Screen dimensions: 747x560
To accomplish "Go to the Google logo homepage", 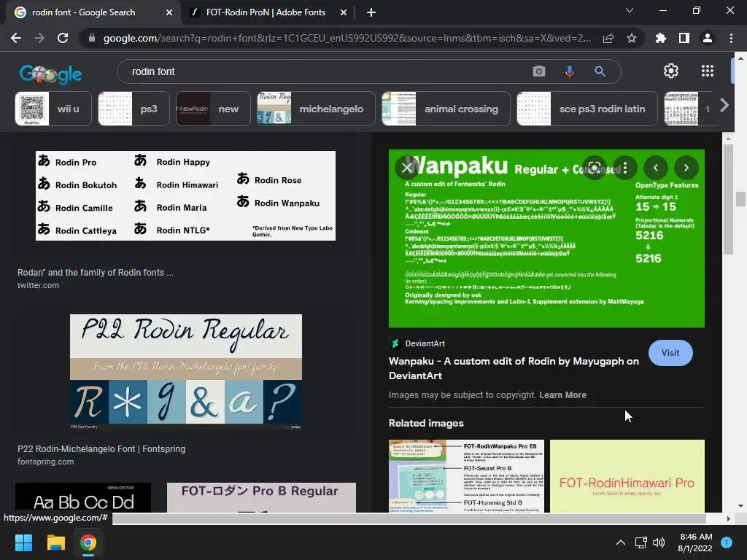I will coord(50,74).
